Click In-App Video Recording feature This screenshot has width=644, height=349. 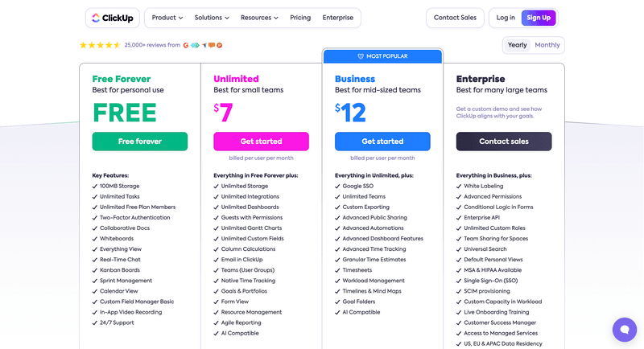pos(131,313)
